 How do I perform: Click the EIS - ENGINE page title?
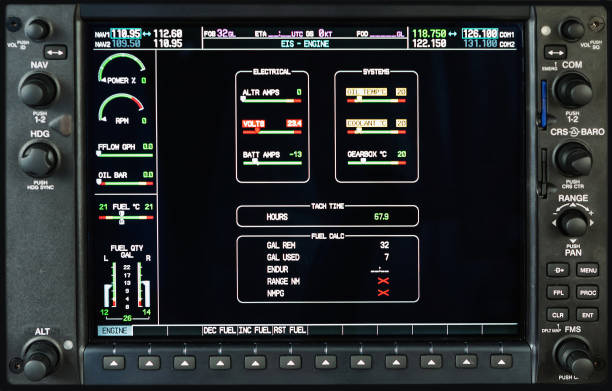coord(305,44)
